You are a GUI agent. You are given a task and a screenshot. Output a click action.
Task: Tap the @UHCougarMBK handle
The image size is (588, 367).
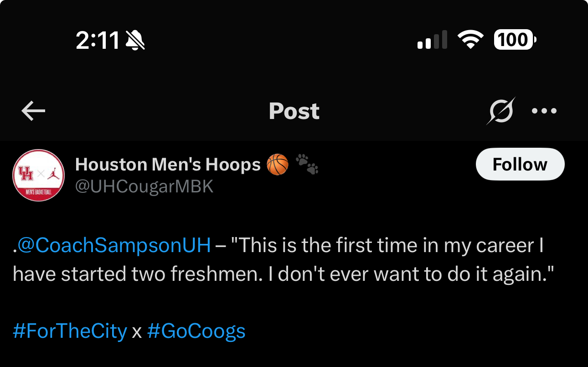(x=144, y=186)
